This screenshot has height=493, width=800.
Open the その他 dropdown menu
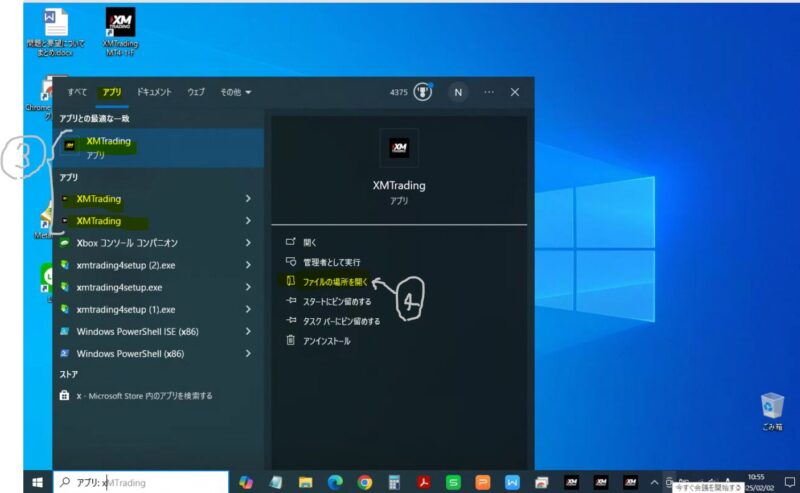click(236, 92)
